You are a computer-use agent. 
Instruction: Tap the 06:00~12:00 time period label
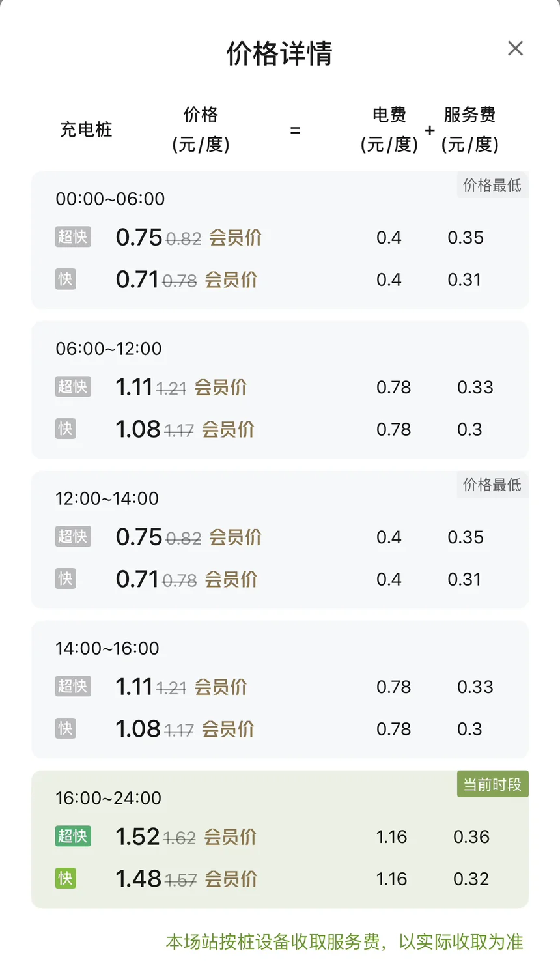coord(108,349)
